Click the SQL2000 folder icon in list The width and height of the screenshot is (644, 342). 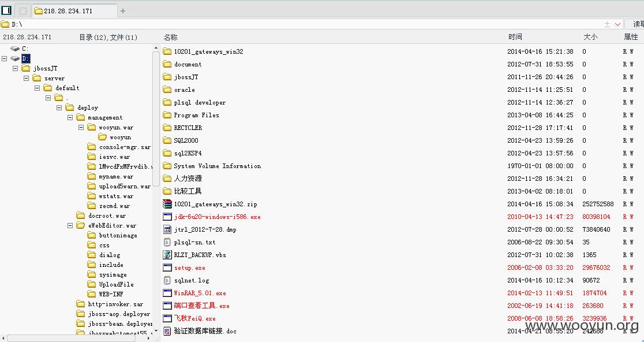pos(167,140)
